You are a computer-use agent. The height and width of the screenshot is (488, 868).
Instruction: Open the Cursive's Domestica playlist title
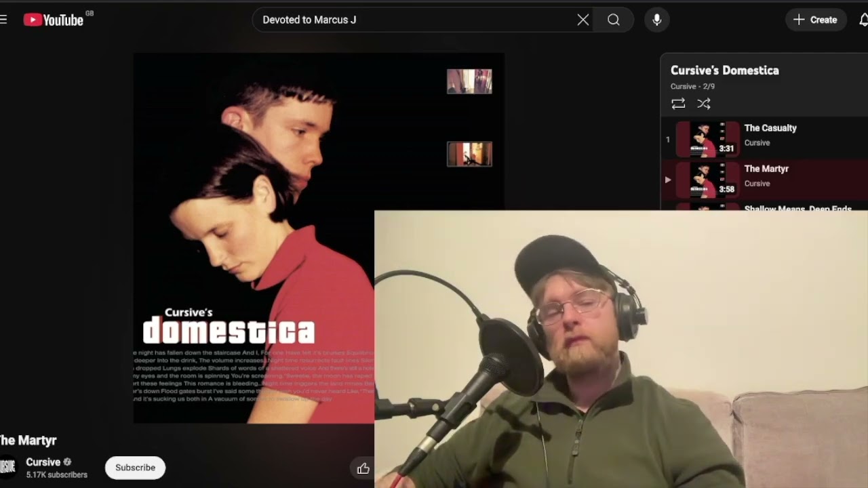[724, 70]
